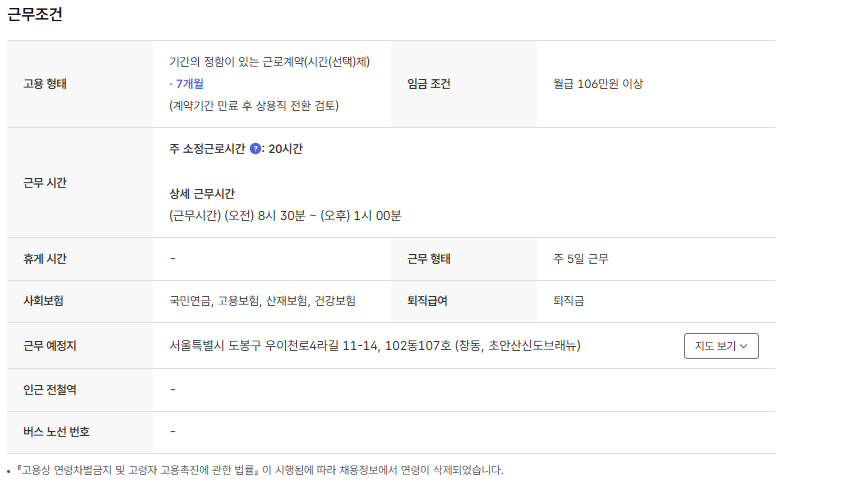
Task: Click the 휴게 시간 row label
Action: tap(45, 259)
